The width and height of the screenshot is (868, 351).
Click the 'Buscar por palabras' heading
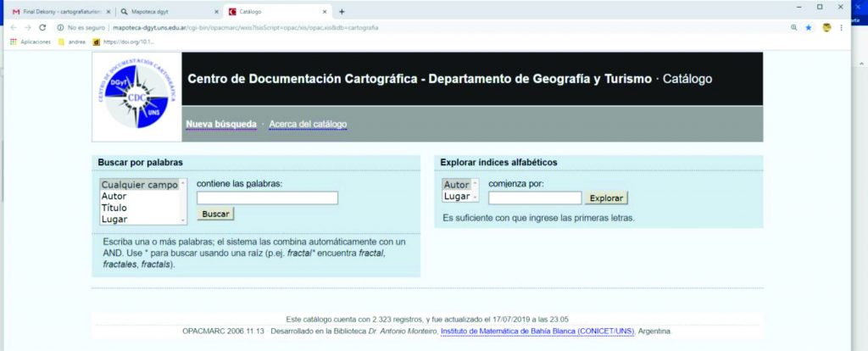[x=140, y=163]
